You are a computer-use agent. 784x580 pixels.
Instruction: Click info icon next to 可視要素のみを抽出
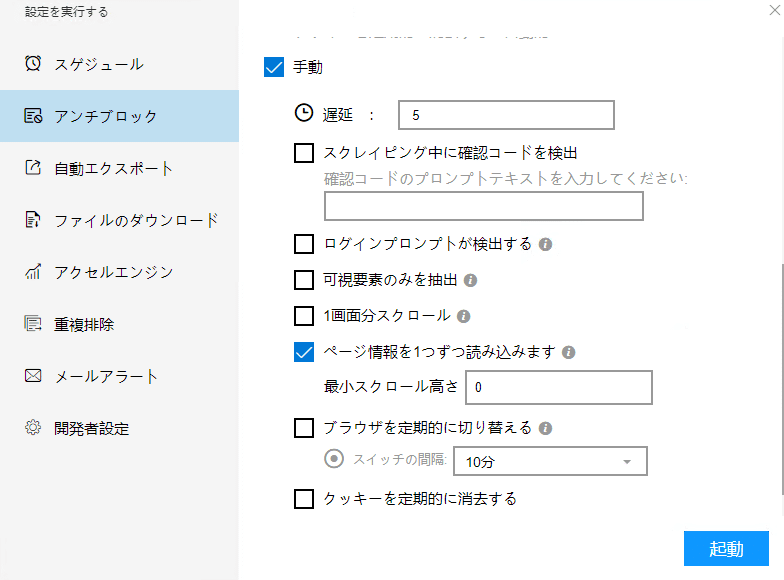coord(470,280)
